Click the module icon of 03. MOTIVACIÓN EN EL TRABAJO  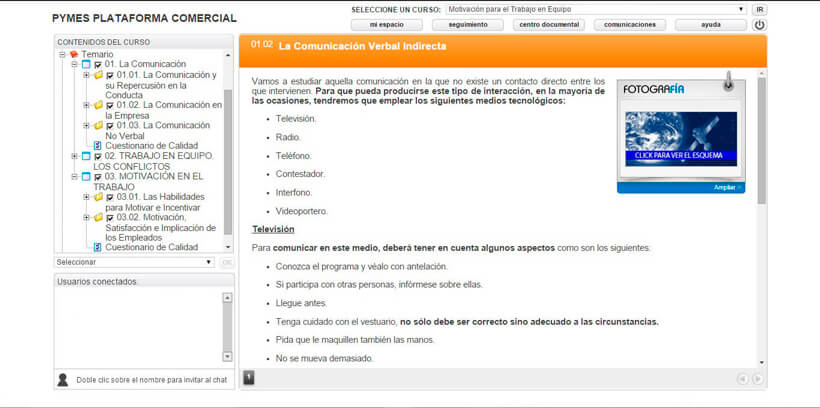[x=86, y=177]
